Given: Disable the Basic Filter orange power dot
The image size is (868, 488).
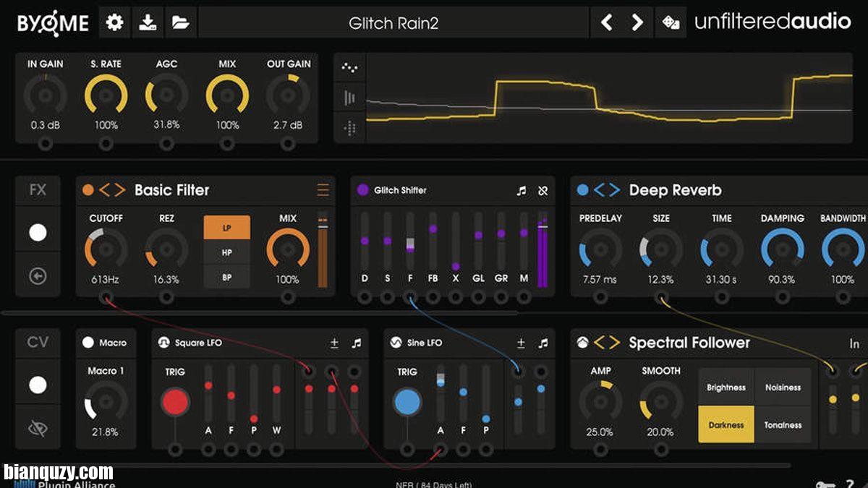Looking at the screenshot, I should point(88,190).
